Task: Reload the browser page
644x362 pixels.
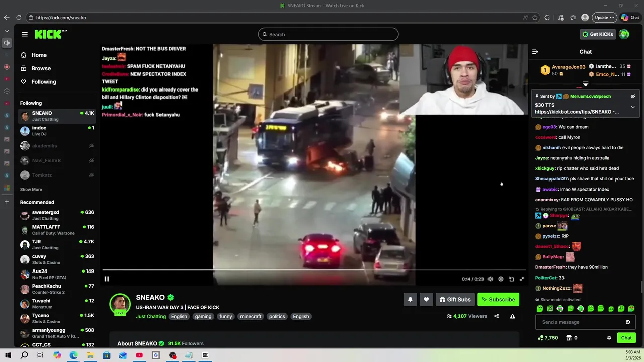Action: click(19, 17)
